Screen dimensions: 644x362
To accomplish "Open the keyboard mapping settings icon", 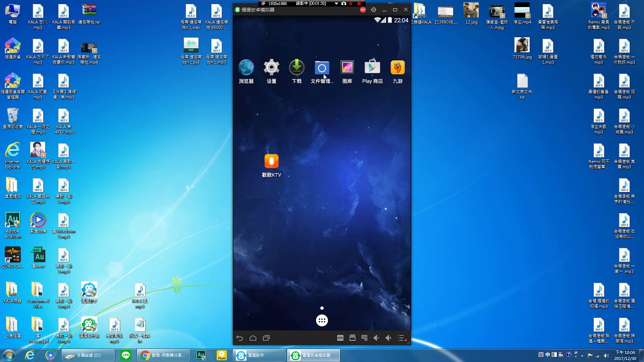I will [x=364, y=338].
